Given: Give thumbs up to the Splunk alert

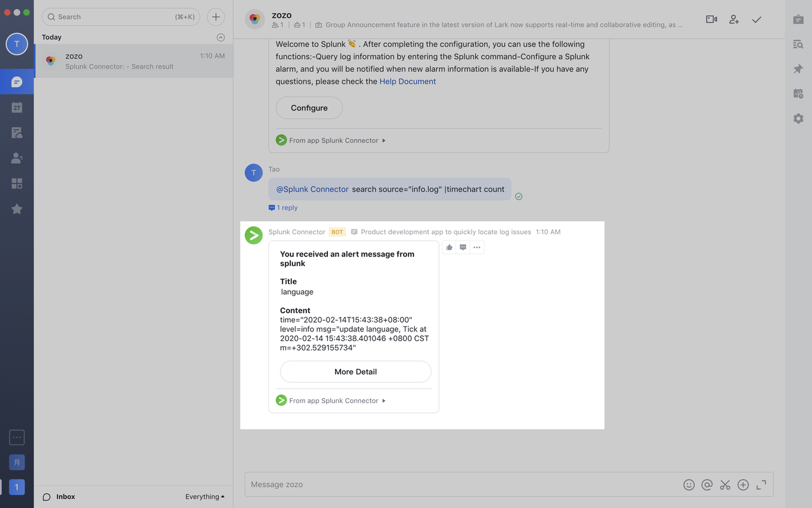Looking at the screenshot, I should pyautogui.click(x=449, y=247).
